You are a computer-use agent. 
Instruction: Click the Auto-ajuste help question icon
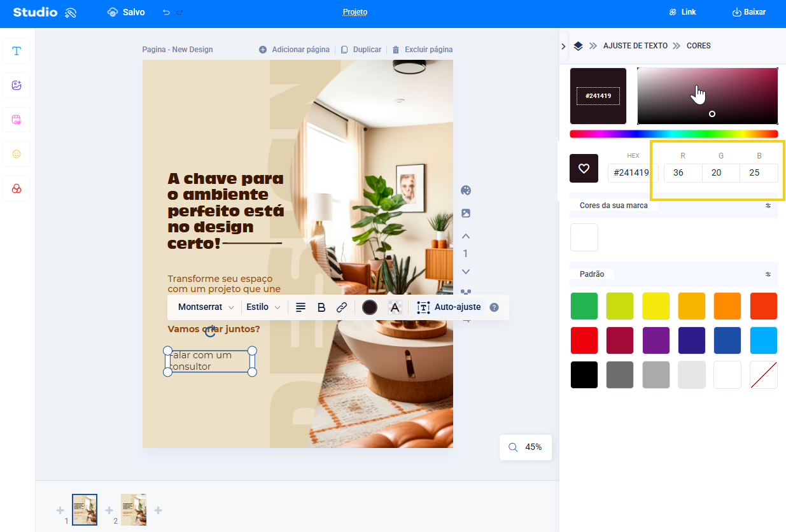pos(495,307)
